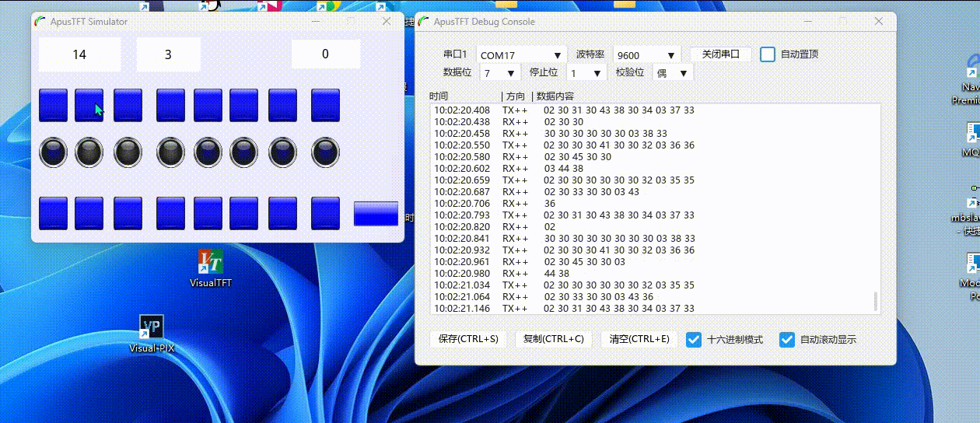Image resolution: width=980 pixels, height=423 pixels.
Task: Click the seventh blue button in simulator's bottom row
Action: [282, 213]
